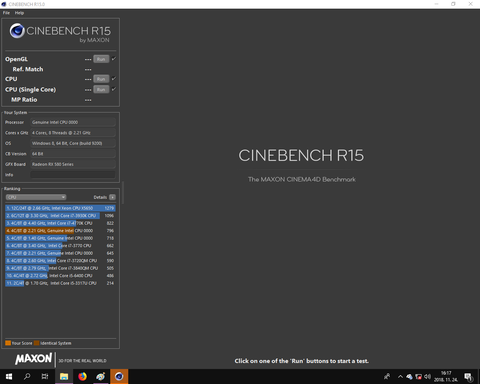Open File Explorer from taskbar
480x384 pixels.
64,376
